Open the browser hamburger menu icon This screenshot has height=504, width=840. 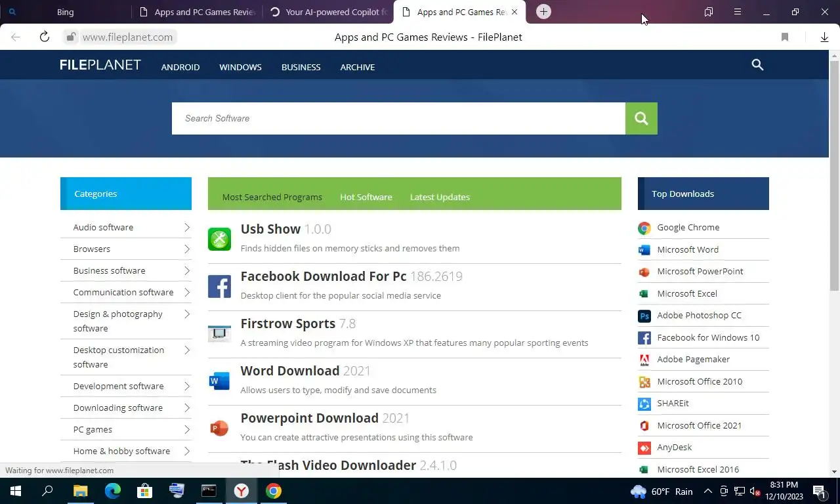738,12
